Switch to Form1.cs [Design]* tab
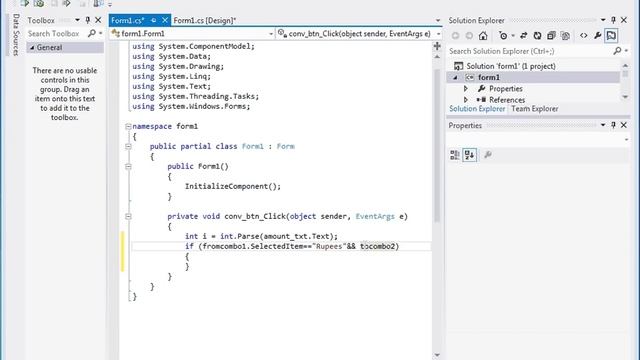 204,20
